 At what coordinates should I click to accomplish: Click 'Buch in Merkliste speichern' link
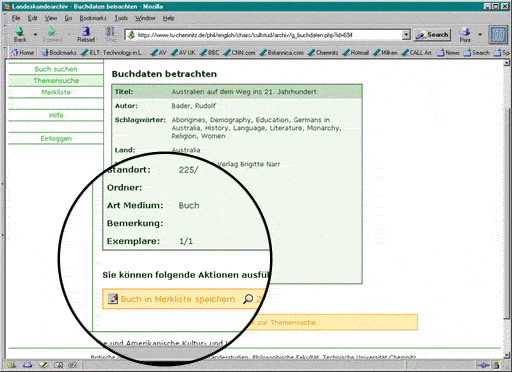tap(178, 299)
